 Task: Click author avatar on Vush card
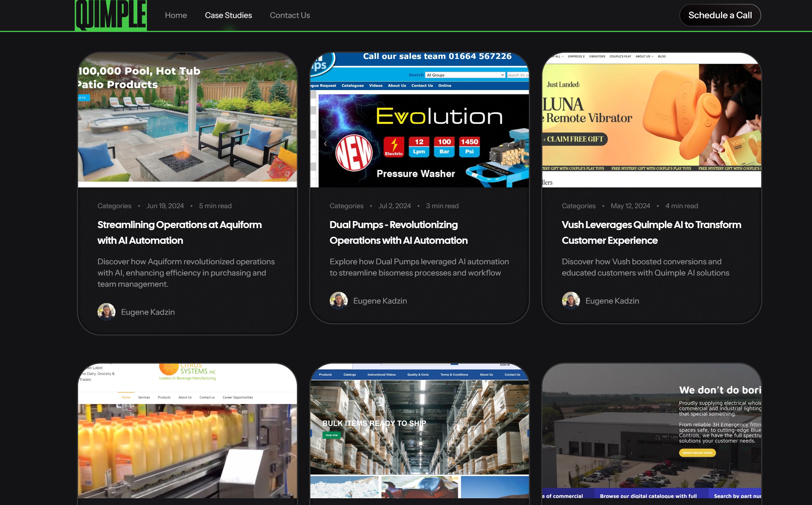click(x=571, y=300)
